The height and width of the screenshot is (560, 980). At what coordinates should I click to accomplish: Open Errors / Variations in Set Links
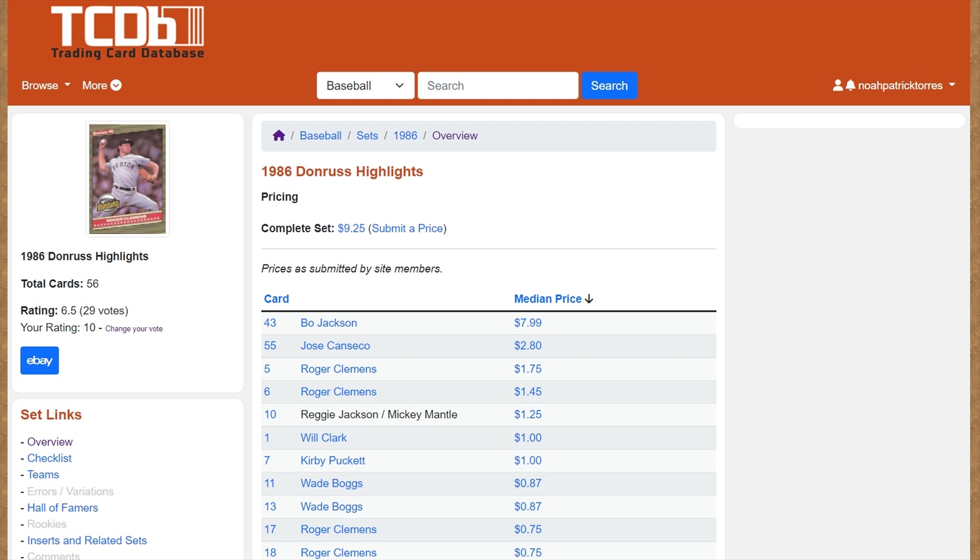(x=70, y=491)
